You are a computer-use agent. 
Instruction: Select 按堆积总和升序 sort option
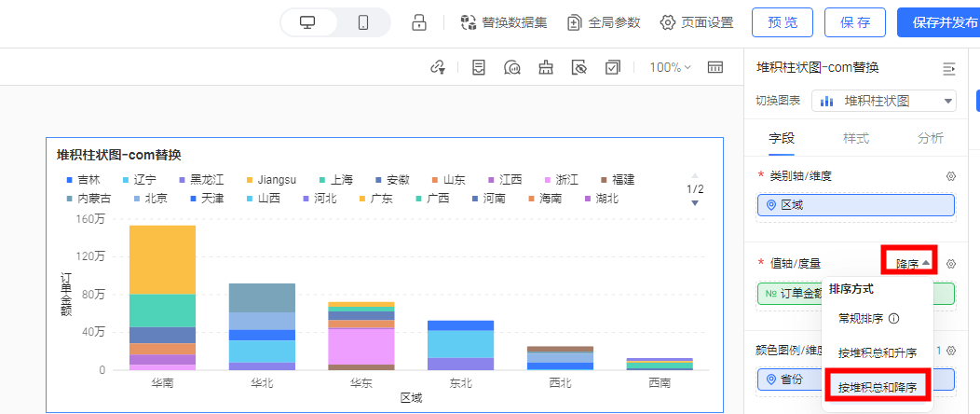877,352
